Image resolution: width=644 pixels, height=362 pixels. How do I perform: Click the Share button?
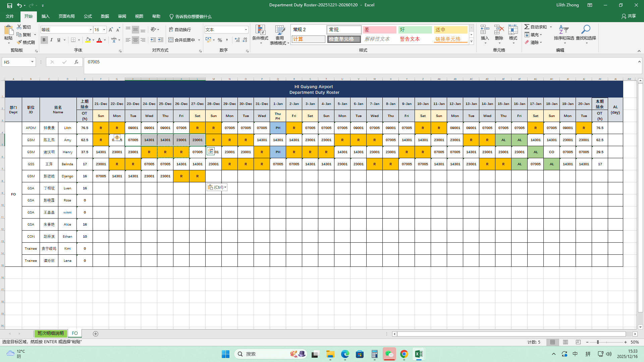pos(629,16)
